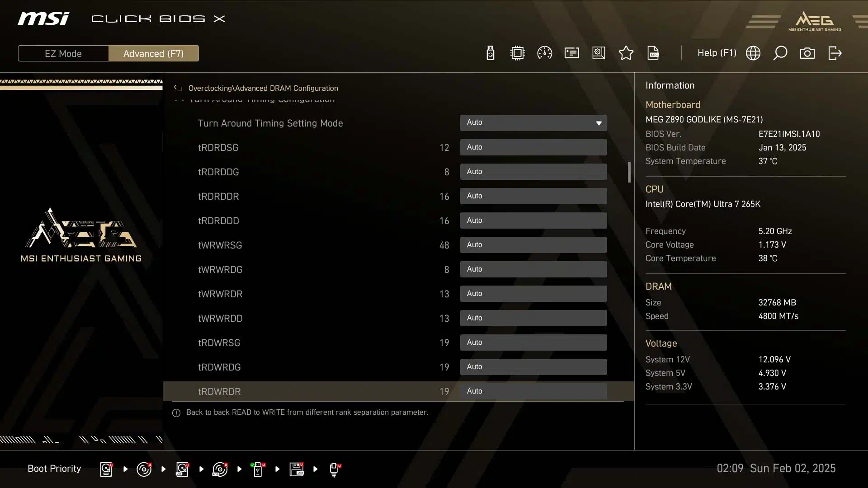Image resolution: width=868 pixels, height=488 pixels.
Task: Click the tRDRDSG Auto value field
Action: [x=533, y=147]
